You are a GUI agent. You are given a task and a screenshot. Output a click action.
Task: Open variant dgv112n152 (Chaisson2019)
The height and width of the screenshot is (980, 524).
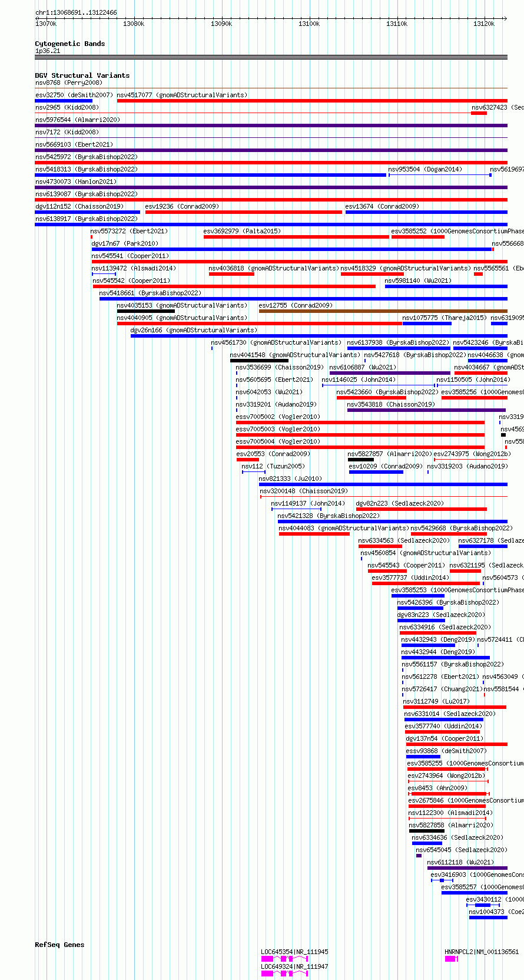click(x=79, y=206)
